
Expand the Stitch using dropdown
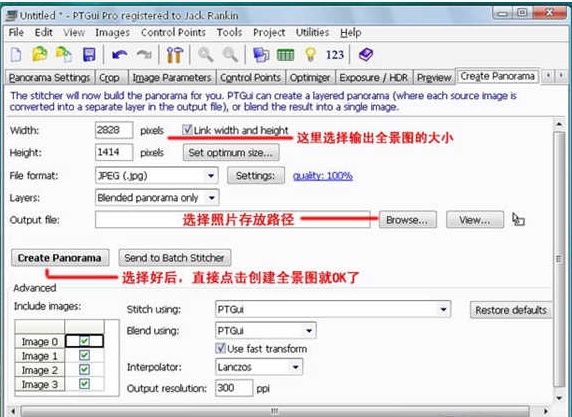tap(333, 309)
